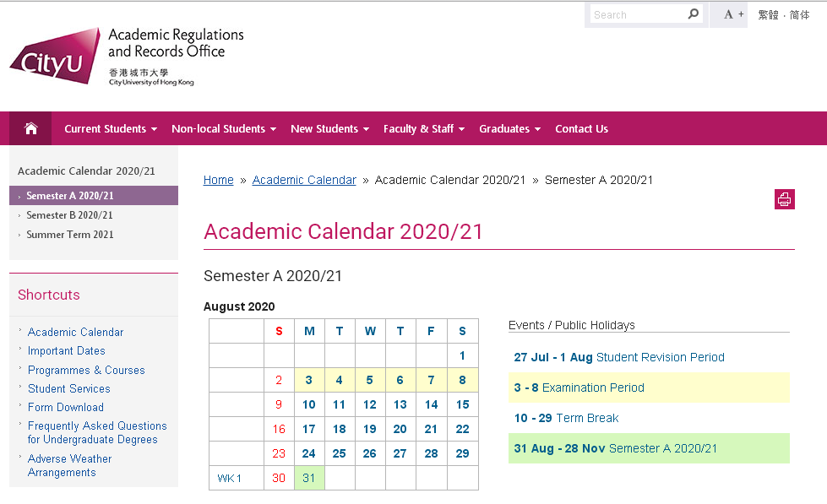Switch to Traditional Chinese 繁體
Image resolution: width=827 pixels, height=504 pixels.
click(x=768, y=14)
